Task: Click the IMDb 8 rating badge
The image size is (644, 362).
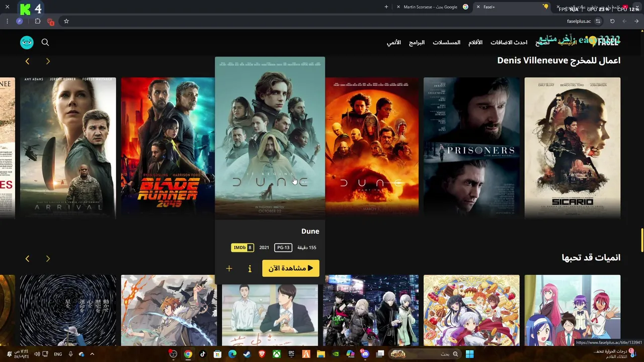Action: point(243,247)
